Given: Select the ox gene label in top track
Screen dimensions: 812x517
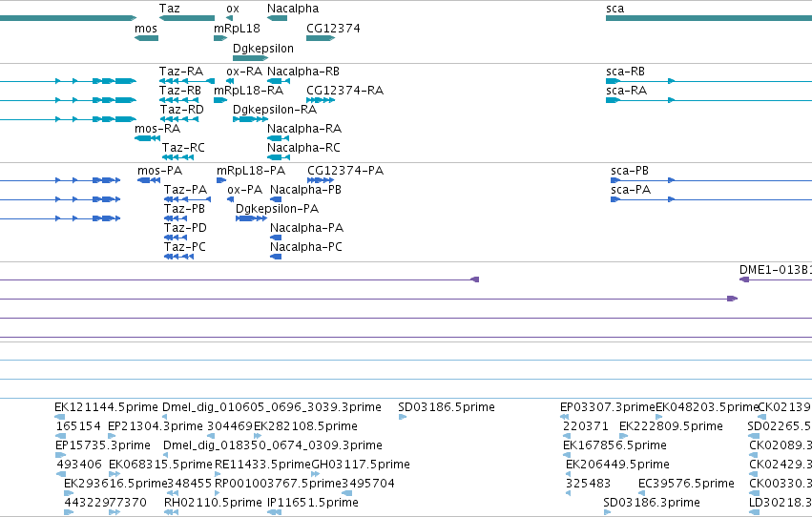Looking at the screenshot, I should coord(233,9).
